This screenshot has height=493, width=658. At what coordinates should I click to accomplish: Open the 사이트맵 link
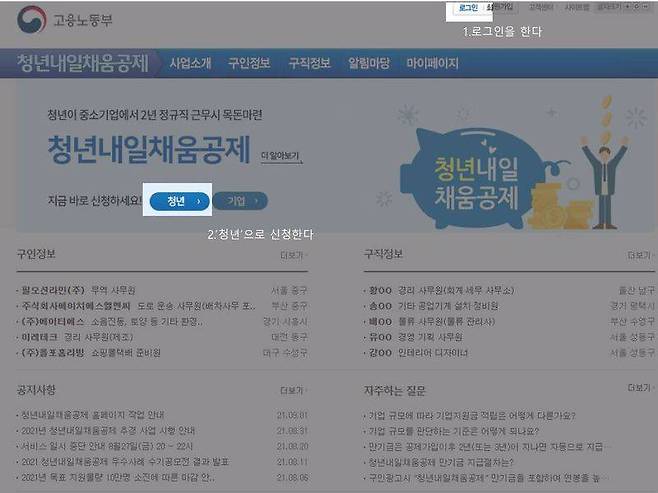577,7
